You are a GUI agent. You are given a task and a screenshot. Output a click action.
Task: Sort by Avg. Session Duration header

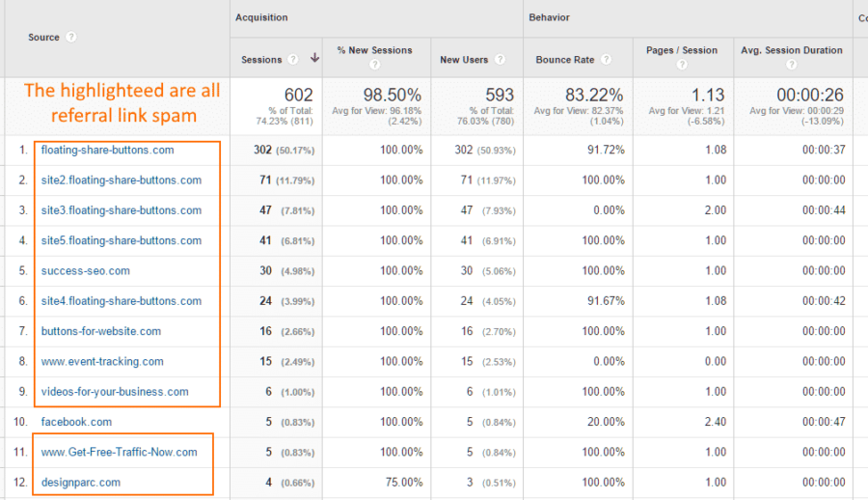tap(792, 50)
